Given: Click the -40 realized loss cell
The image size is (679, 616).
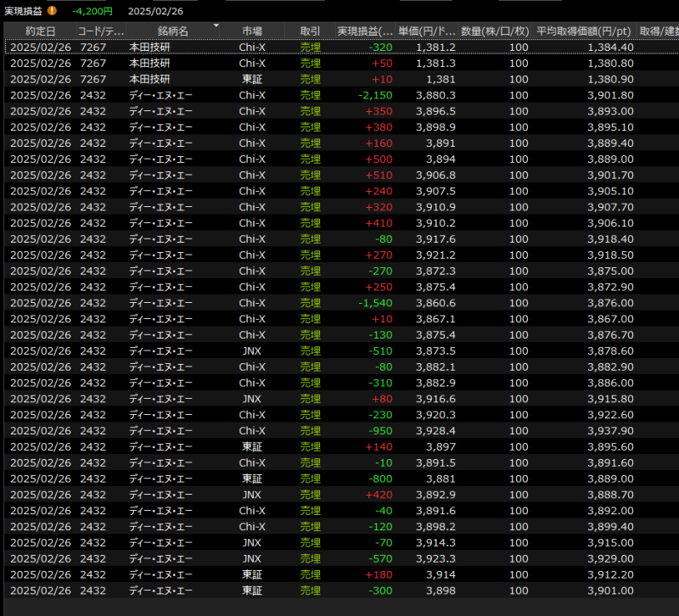Looking at the screenshot, I should tap(384, 511).
